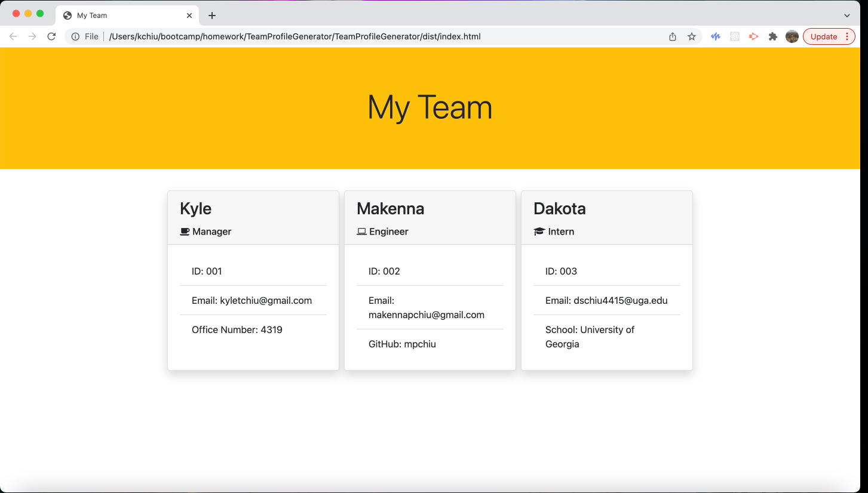Select the My Team browser tab

tap(128, 16)
